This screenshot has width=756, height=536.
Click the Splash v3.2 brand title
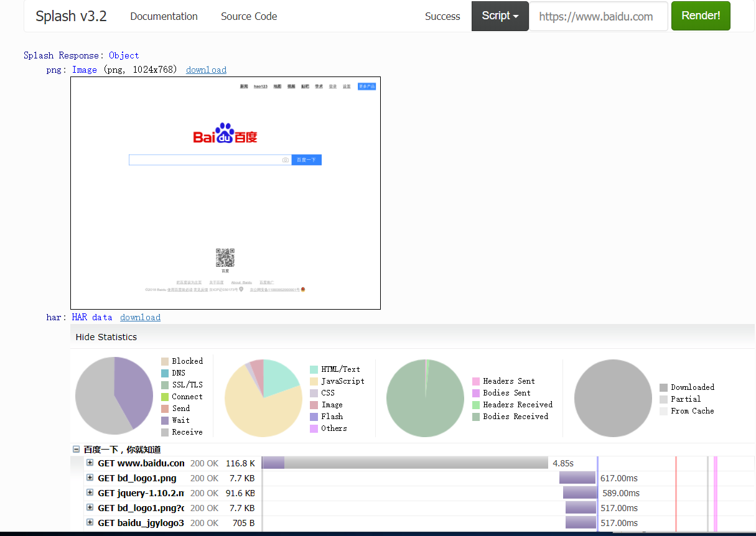pyautogui.click(x=71, y=16)
